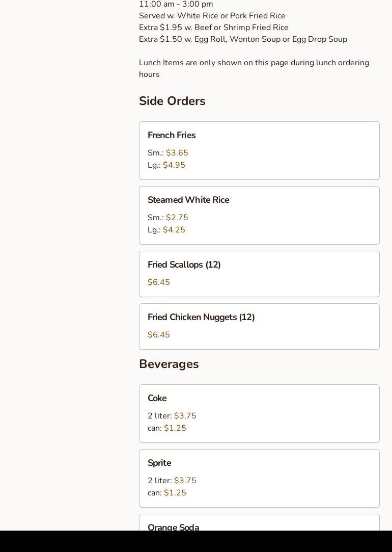Image resolution: width=392 pixels, height=552 pixels.
Task: Choose large French Fries price $4.95
Action: [174, 165]
